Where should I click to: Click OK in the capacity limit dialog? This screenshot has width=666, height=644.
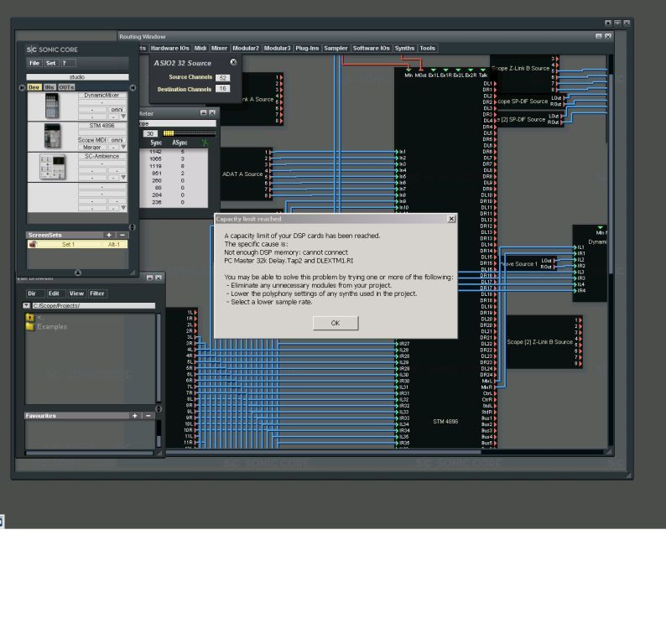336,323
